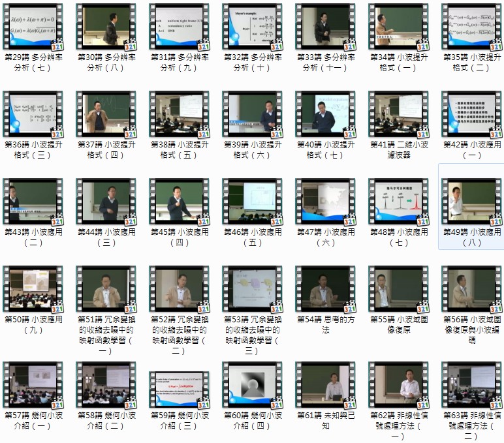Viewport: 504px width, 443px height.
Task: Select the 第41講 二維小波濾波器 video icon
Action: tap(398, 114)
